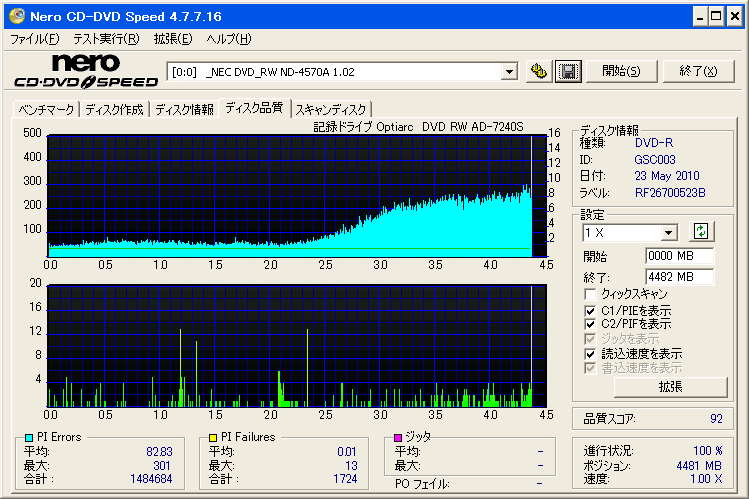The image size is (749, 499).
Task: Click PI Errors maximum 301
Action: coord(161,466)
